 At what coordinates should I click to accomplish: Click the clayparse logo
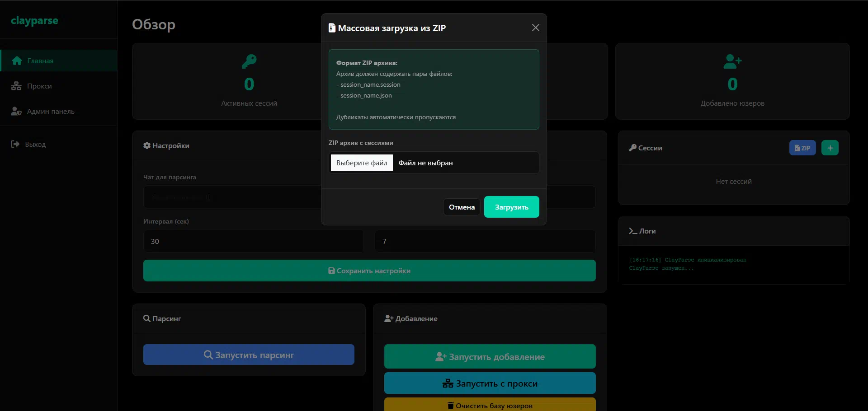pos(34,20)
